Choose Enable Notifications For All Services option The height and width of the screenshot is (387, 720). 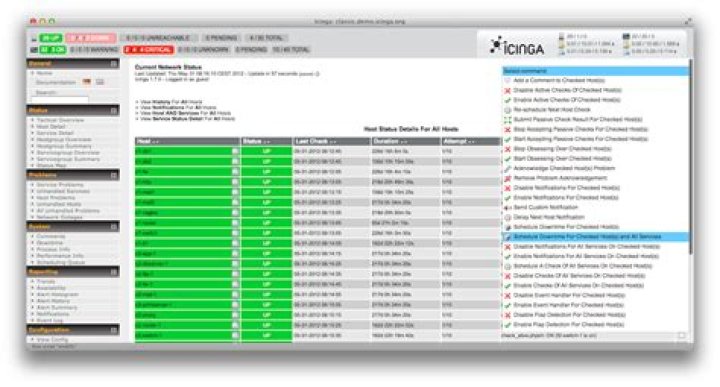pos(586,257)
